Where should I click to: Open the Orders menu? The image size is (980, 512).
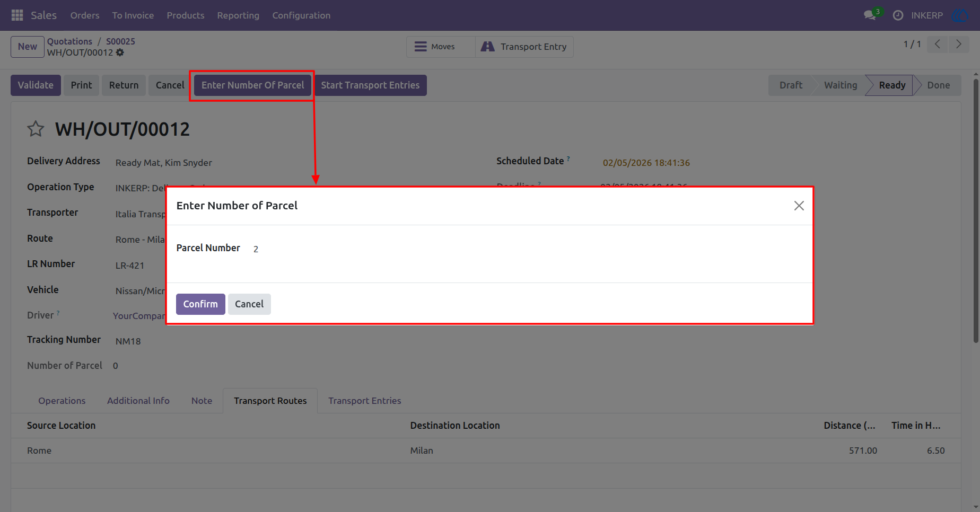85,15
